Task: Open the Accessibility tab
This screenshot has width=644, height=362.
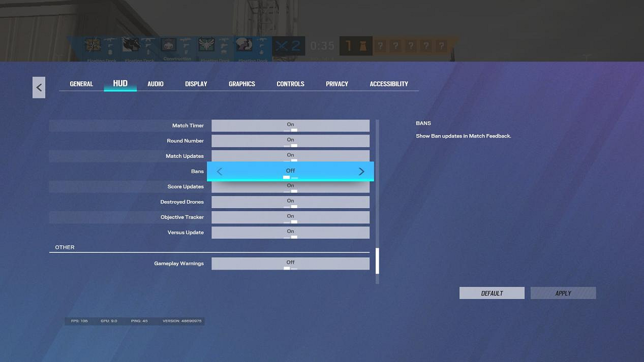Action: pos(389,84)
